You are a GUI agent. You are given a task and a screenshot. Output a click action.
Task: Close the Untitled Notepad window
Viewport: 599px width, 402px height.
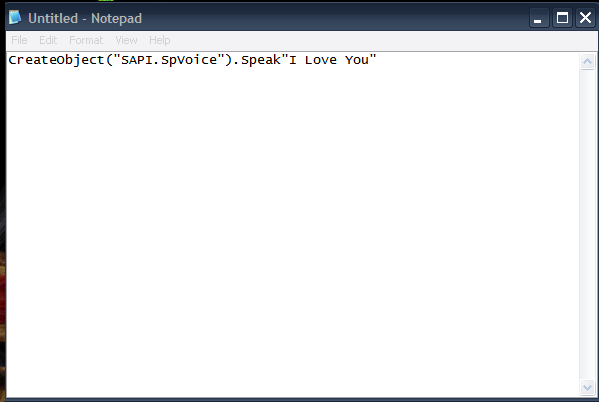pyautogui.click(x=585, y=18)
